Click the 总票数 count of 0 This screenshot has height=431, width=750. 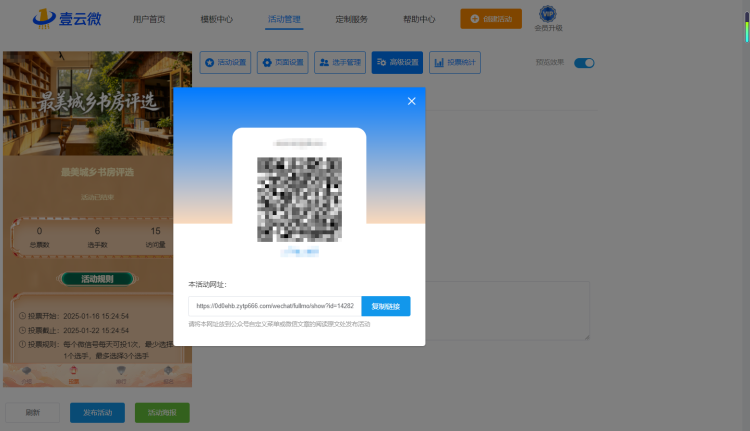tap(39, 231)
